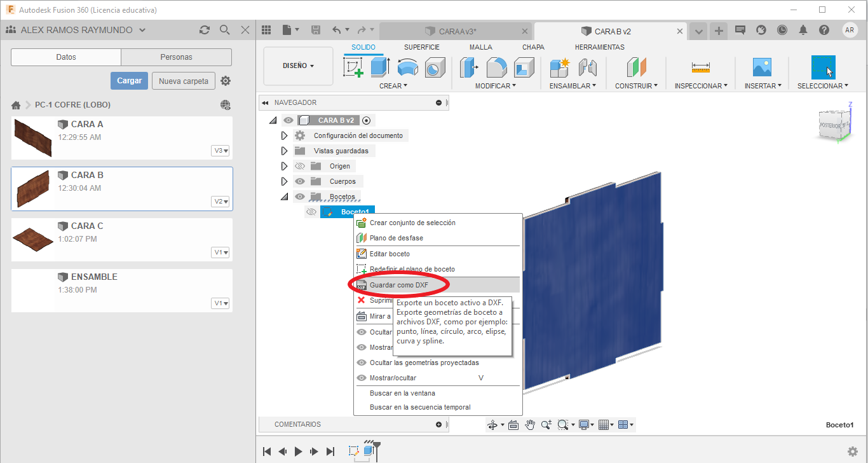
Task: Open the DISEÑO workspace dropdown
Action: (298, 66)
